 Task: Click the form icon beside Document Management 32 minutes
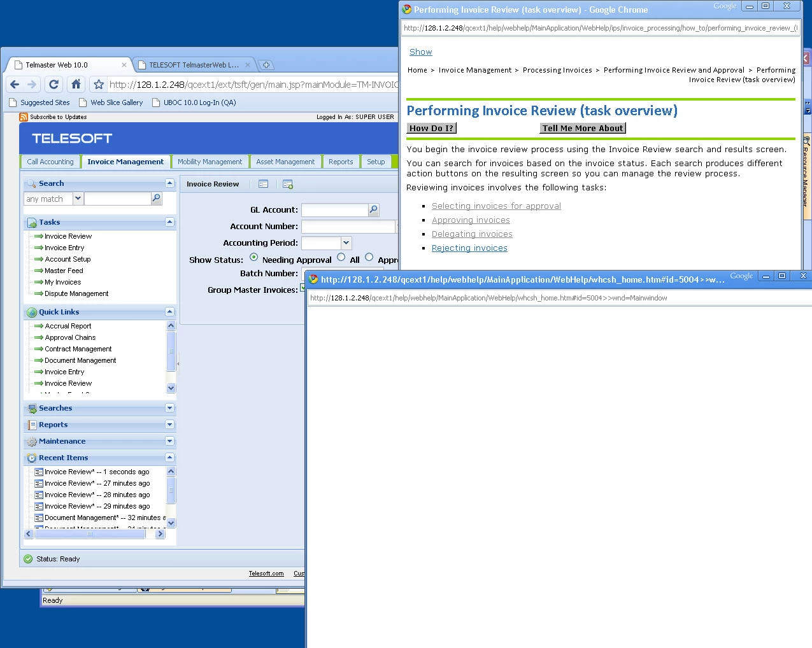pos(39,518)
